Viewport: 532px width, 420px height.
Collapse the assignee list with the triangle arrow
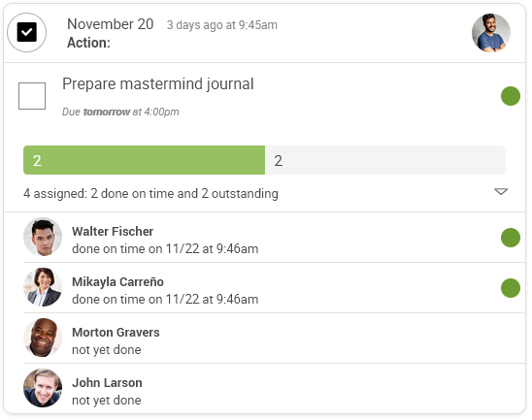point(501,191)
